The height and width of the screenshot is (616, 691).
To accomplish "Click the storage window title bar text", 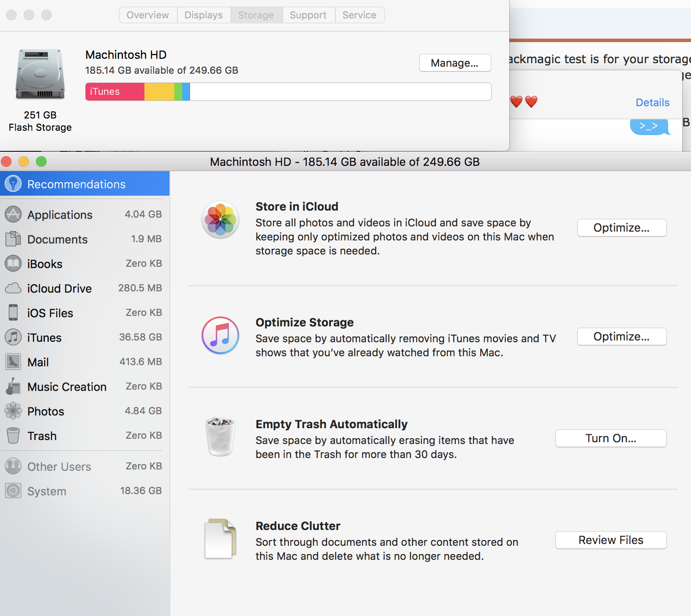I will pyautogui.click(x=345, y=162).
